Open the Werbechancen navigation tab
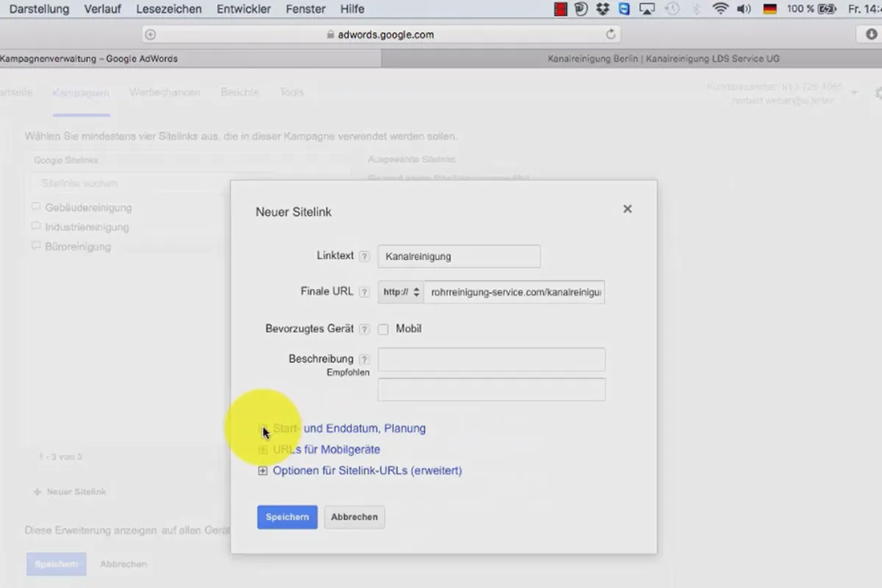 point(165,93)
